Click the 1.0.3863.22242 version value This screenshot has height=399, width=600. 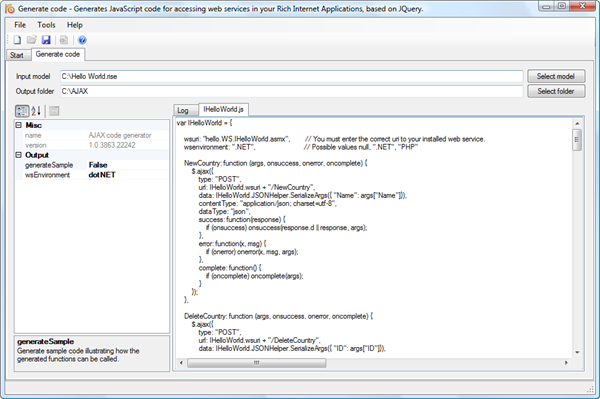[x=112, y=145]
